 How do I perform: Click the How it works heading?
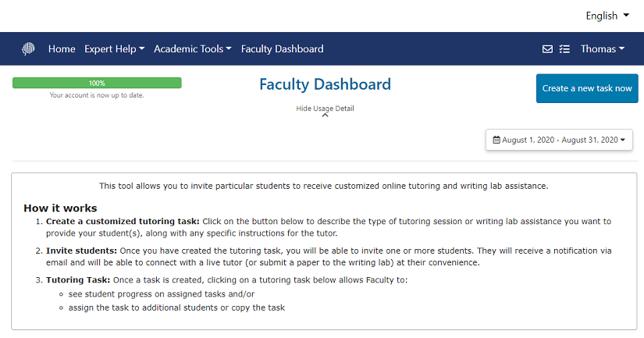(60, 208)
